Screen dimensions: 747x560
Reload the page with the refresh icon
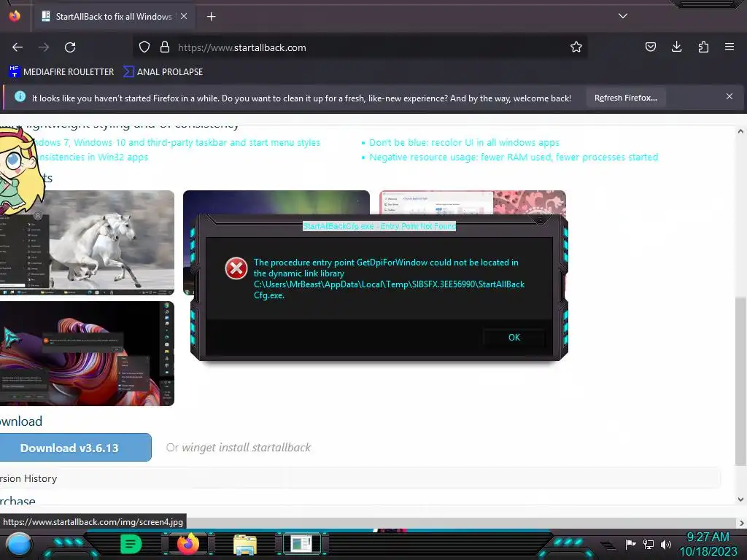tap(70, 47)
